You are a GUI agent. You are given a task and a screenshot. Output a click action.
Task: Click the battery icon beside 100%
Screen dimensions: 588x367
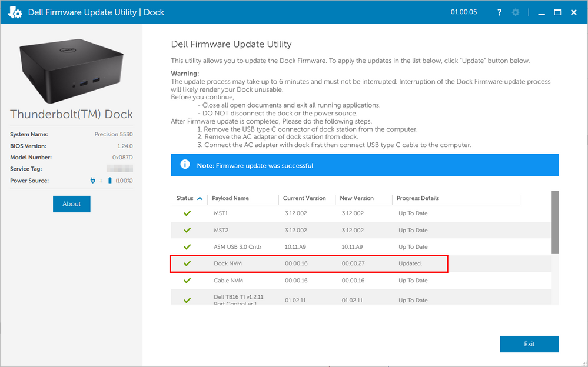point(110,181)
